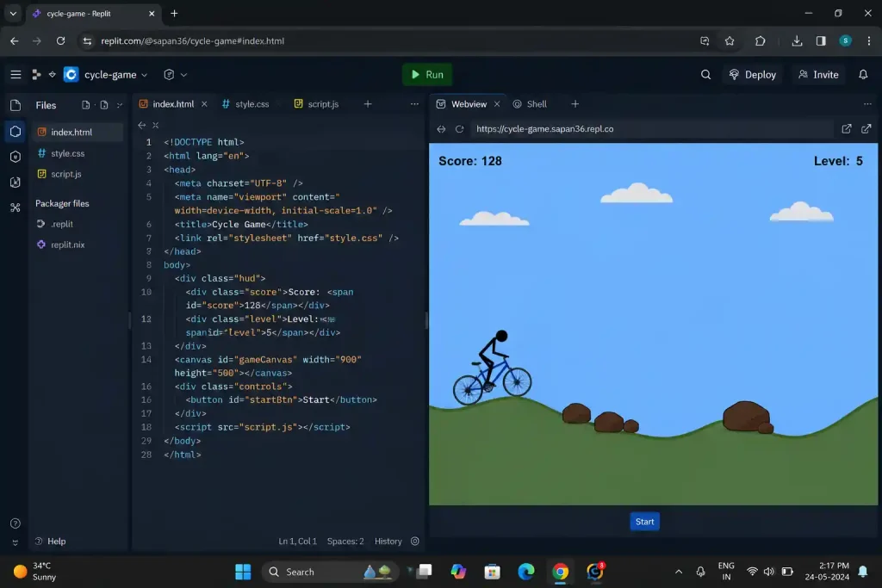Select the Webview tab
Image resolution: width=882 pixels, height=588 pixels.
[469, 104]
